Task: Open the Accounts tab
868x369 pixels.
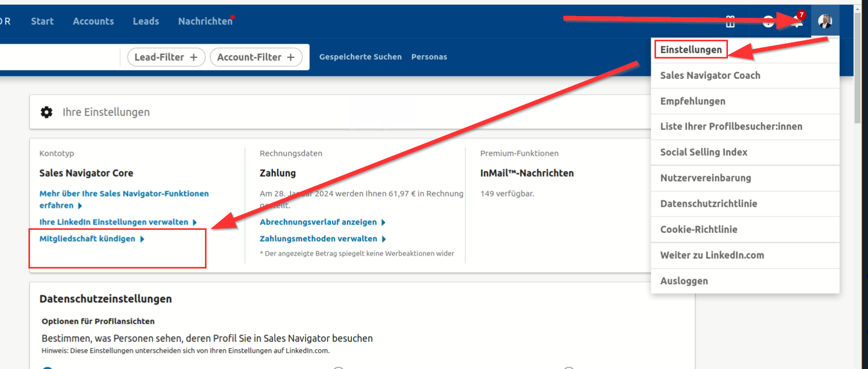Action: [x=93, y=21]
